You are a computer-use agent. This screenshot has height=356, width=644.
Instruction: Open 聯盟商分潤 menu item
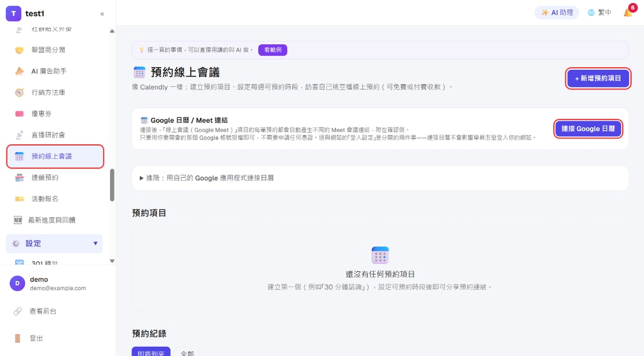pyautogui.click(x=54, y=50)
